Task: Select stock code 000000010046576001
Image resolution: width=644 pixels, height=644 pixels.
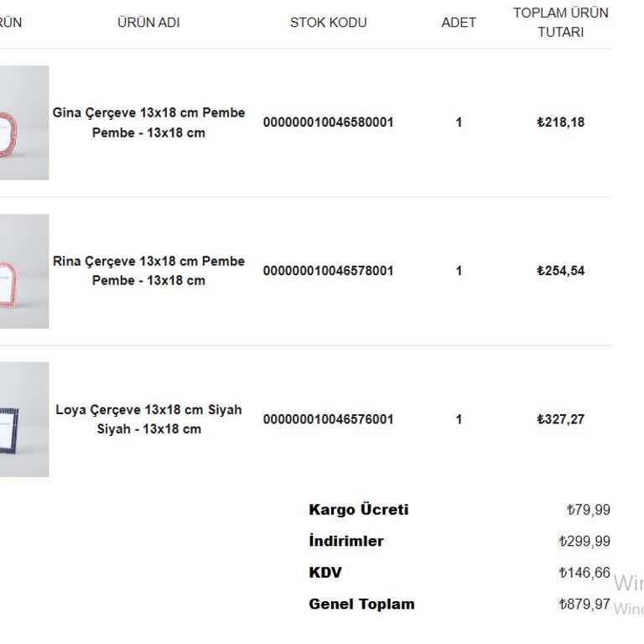Action: [328, 419]
